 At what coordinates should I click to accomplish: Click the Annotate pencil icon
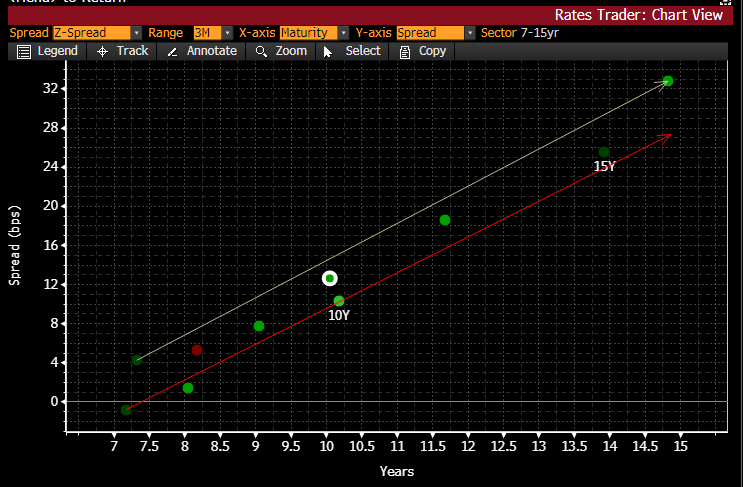[172, 52]
